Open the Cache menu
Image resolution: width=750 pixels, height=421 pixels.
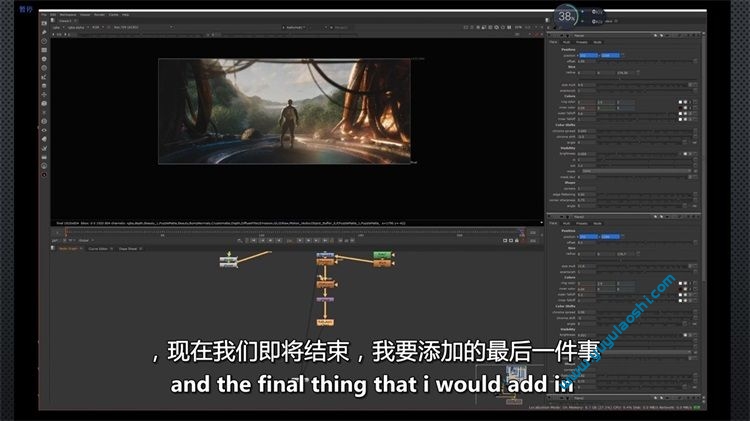click(113, 15)
